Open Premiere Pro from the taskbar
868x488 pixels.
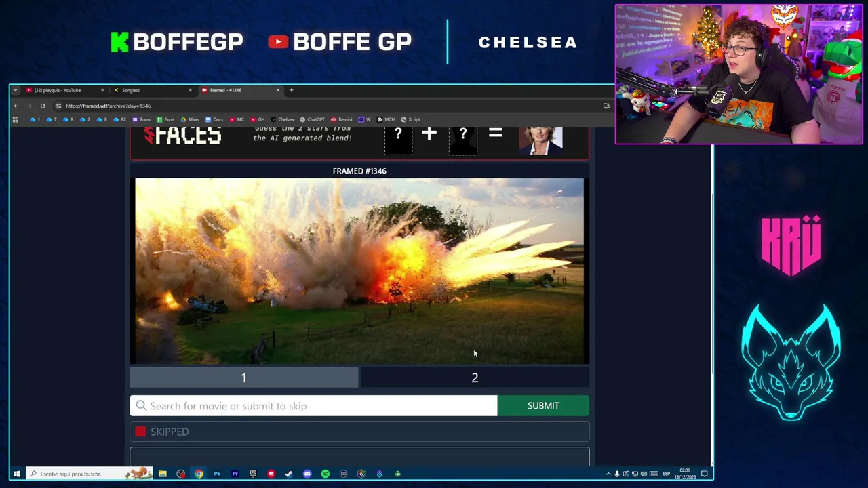(x=235, y=474)
